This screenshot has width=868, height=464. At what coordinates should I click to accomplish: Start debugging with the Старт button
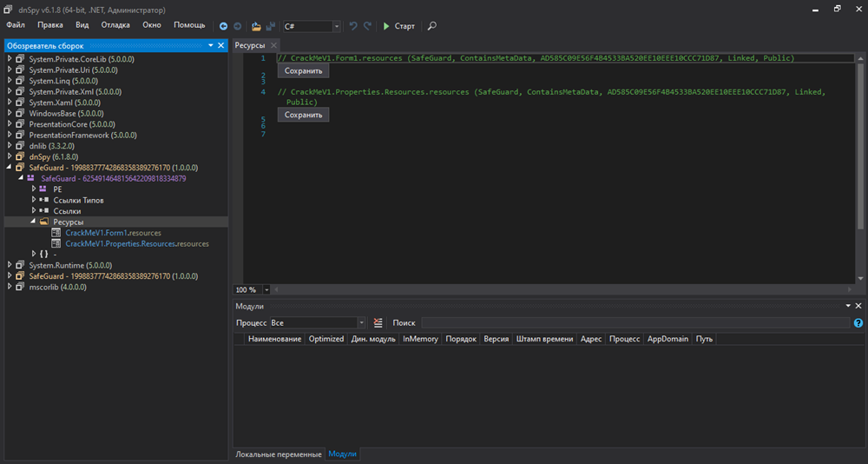click(x=398, y=26)
